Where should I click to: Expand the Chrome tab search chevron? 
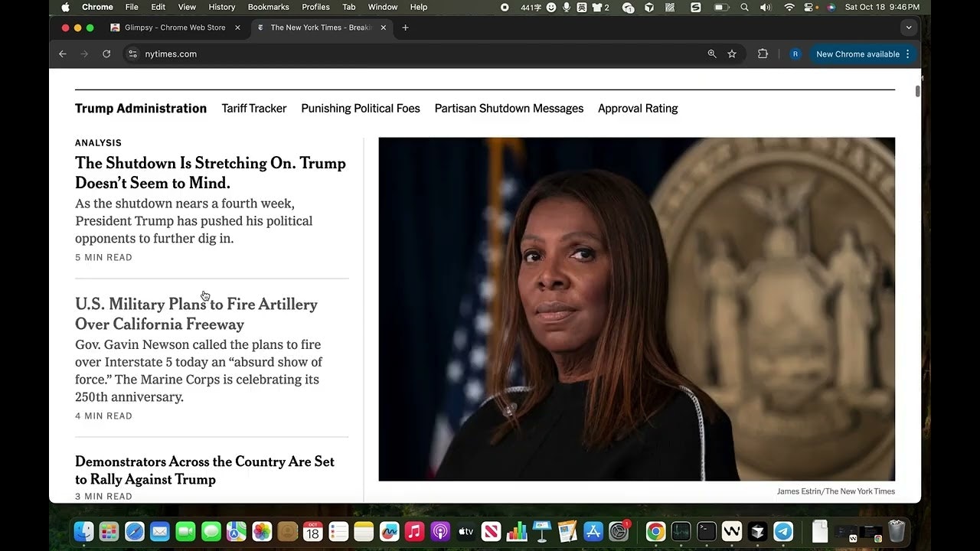(909, 28)
